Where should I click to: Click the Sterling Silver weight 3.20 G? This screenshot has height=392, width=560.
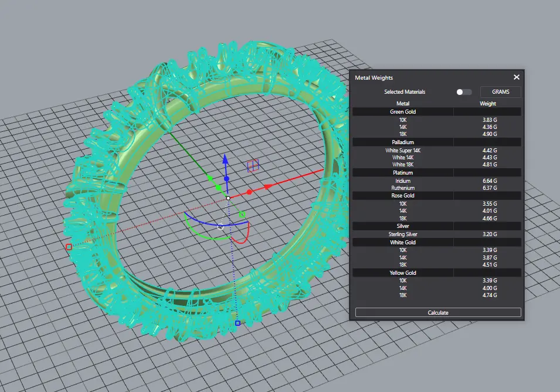(x=490, y=234)
